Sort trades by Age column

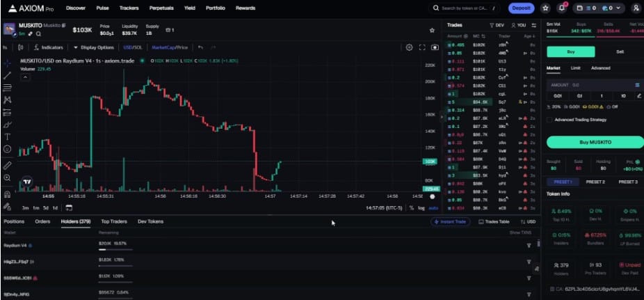click(x=529, y=36)
